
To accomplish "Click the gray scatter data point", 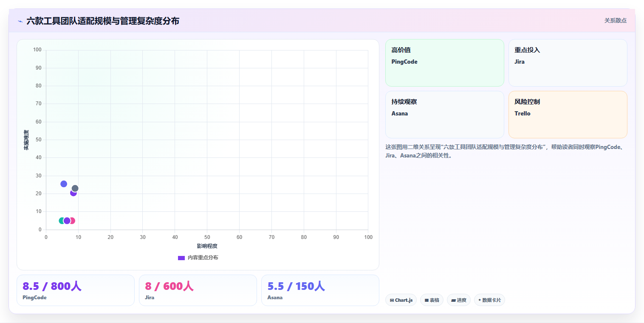I will (75, 188).
